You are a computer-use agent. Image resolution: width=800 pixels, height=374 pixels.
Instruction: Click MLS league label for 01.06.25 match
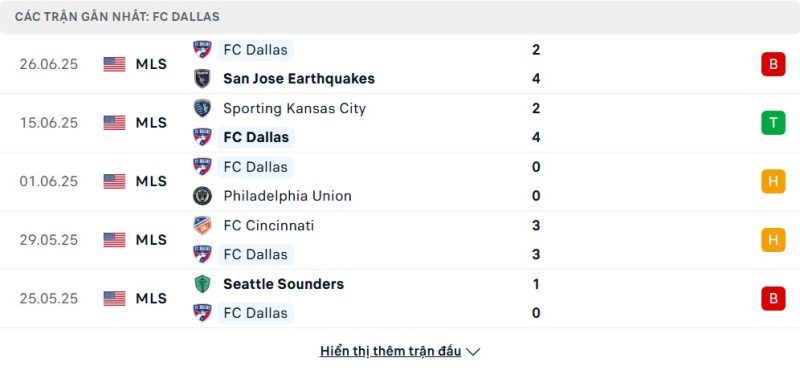pos(151,182)
